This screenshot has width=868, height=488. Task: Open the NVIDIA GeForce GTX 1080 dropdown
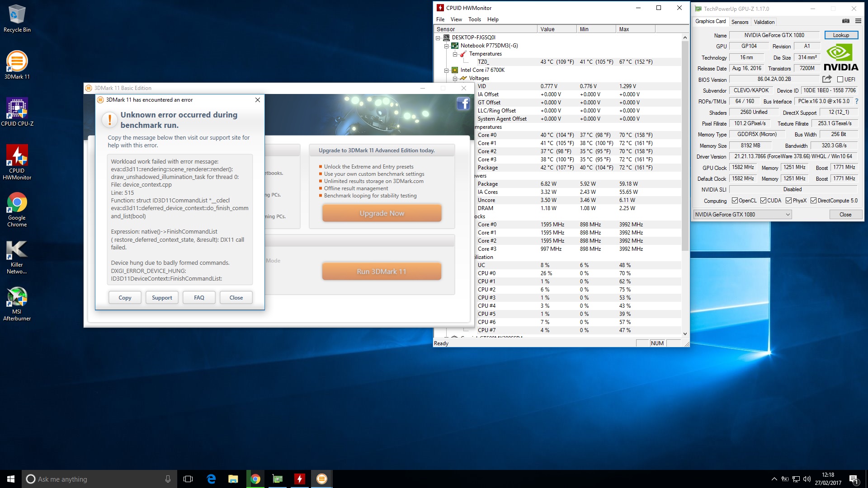[x=742, y=215]
